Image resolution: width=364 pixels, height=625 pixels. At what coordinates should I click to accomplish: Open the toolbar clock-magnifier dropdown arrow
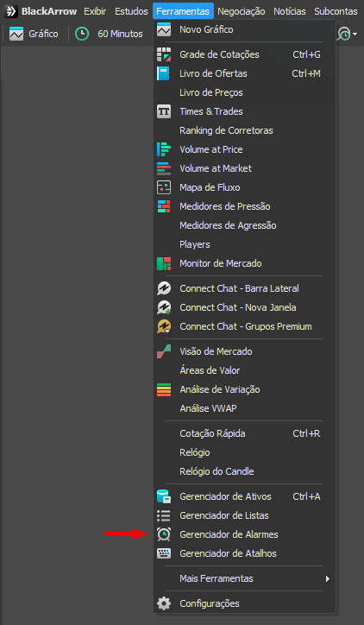(x=355, y=35)
